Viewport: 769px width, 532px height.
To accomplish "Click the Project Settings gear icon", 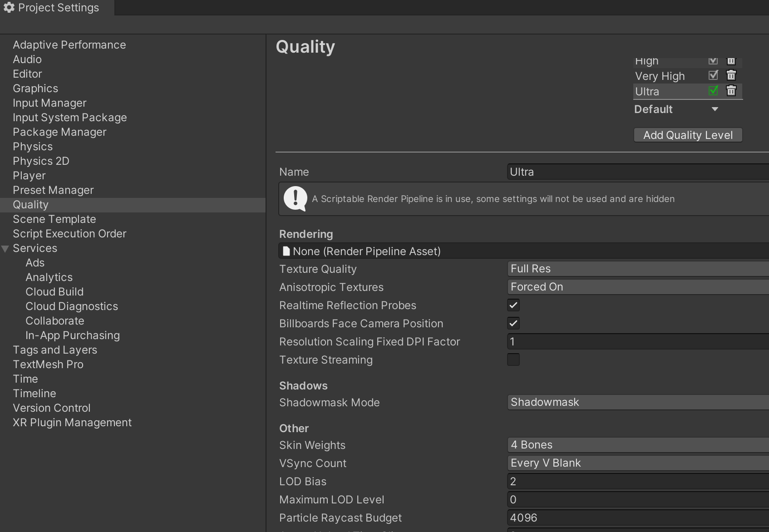I will 9,8.
